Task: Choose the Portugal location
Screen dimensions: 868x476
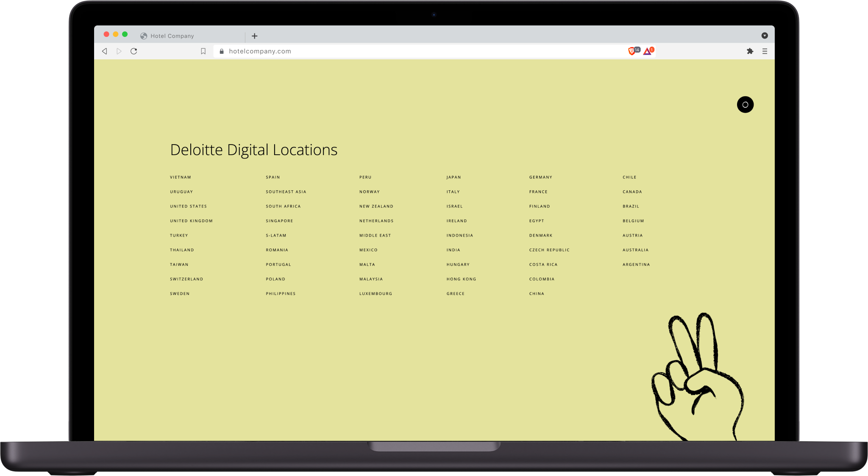Action: point(278,264)
